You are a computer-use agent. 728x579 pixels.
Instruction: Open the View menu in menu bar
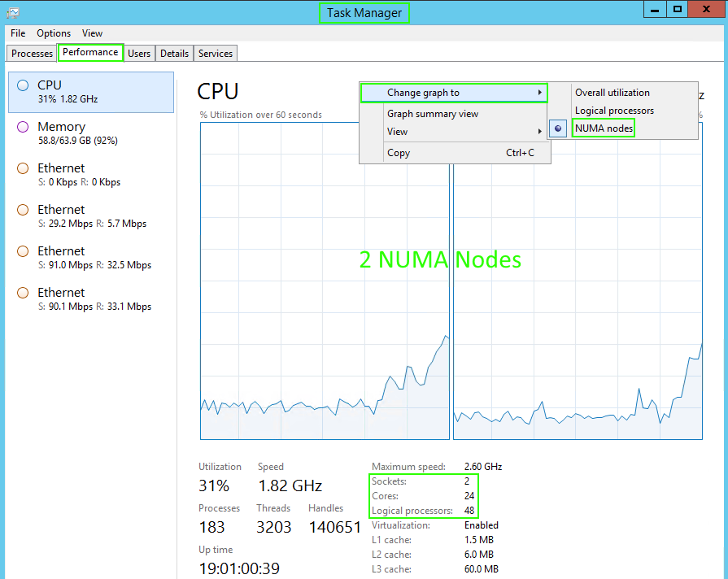point(93,33)
